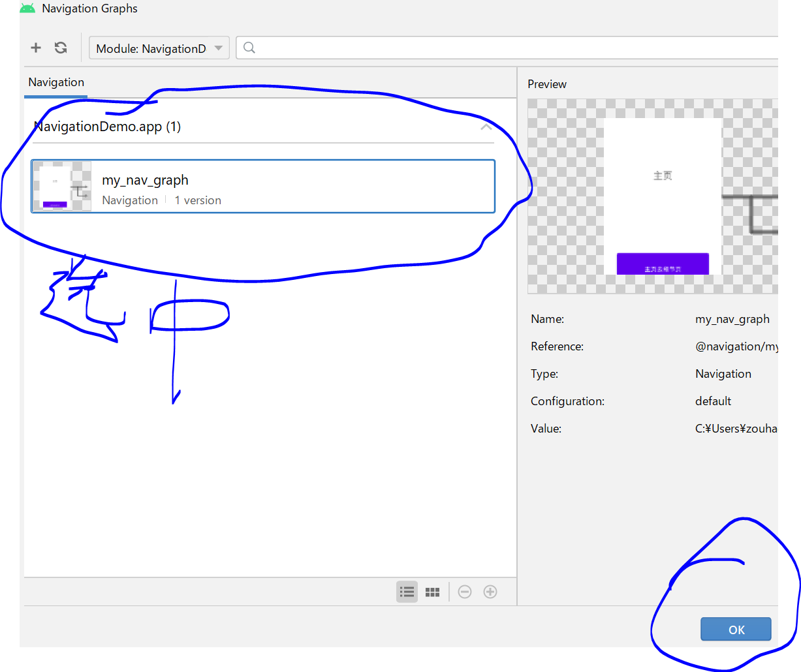Click the Reference: property label
801x672 pixels.
tap(558, 346)
